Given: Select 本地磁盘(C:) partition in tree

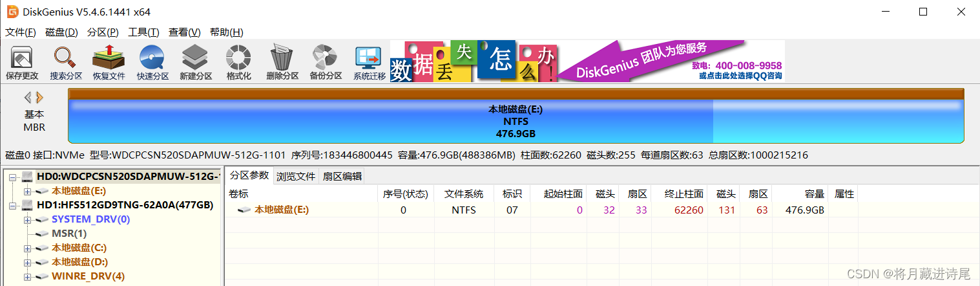Looking at the screenshot, I should point(79,248).
